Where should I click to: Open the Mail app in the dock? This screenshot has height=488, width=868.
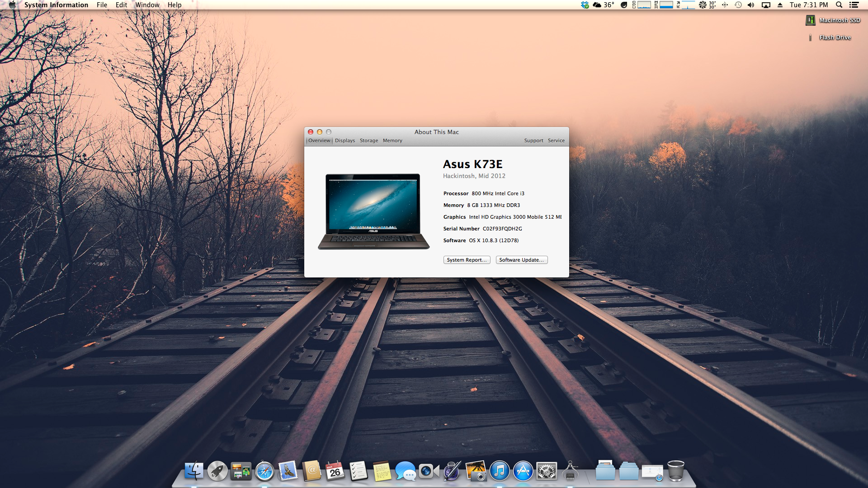(x=288, y=471)
